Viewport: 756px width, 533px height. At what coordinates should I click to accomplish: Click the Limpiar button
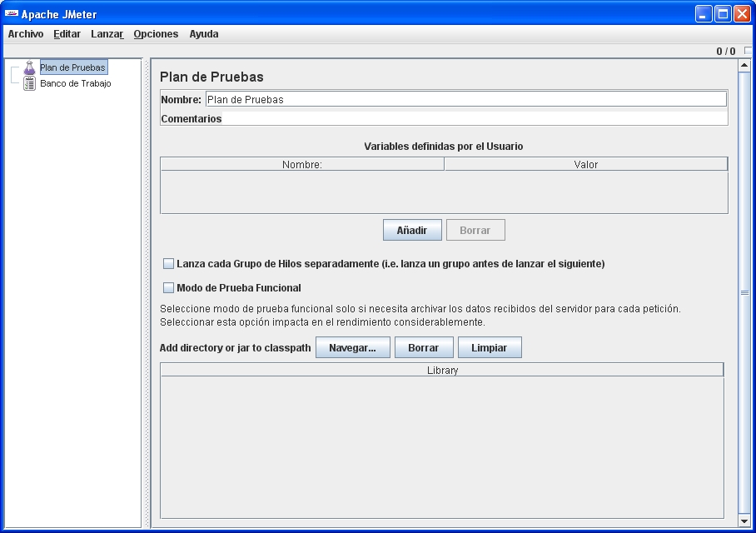[x=490, y=348]
